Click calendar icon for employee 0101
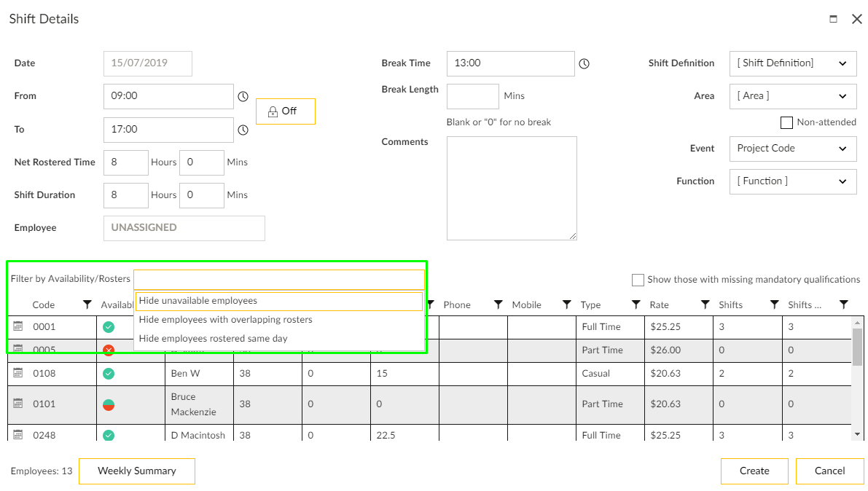 click(19, 404)
